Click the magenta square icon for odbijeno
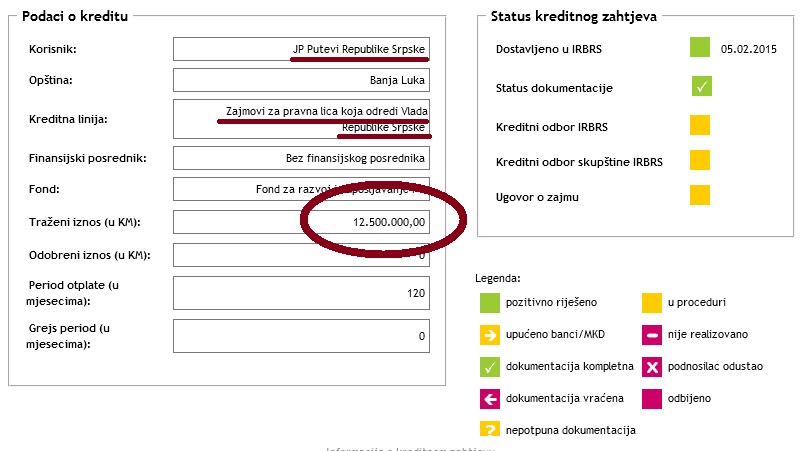The height and width of the screenshot is (451, 805). pyautogui.click(x=652, y=398)
